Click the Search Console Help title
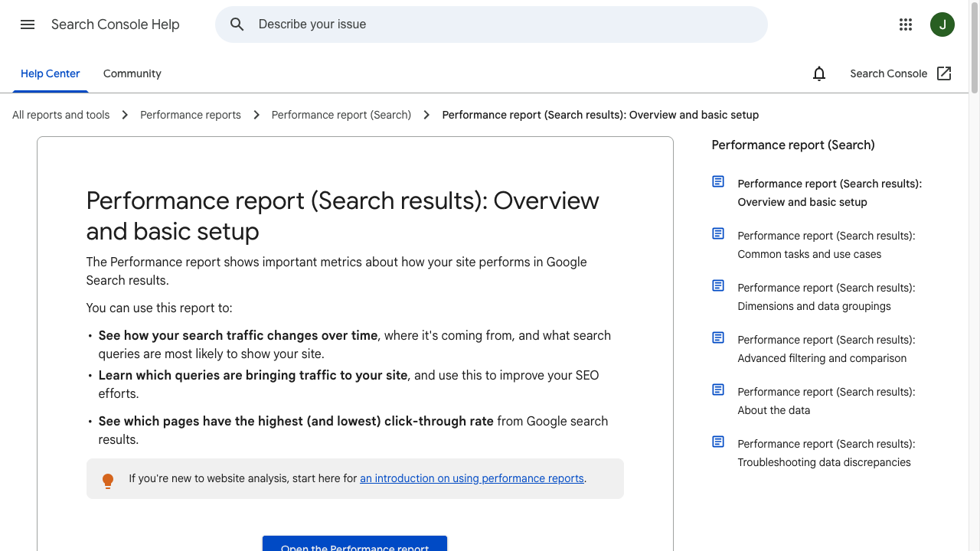Screen dimensions: 980x551 pos(116,24)
